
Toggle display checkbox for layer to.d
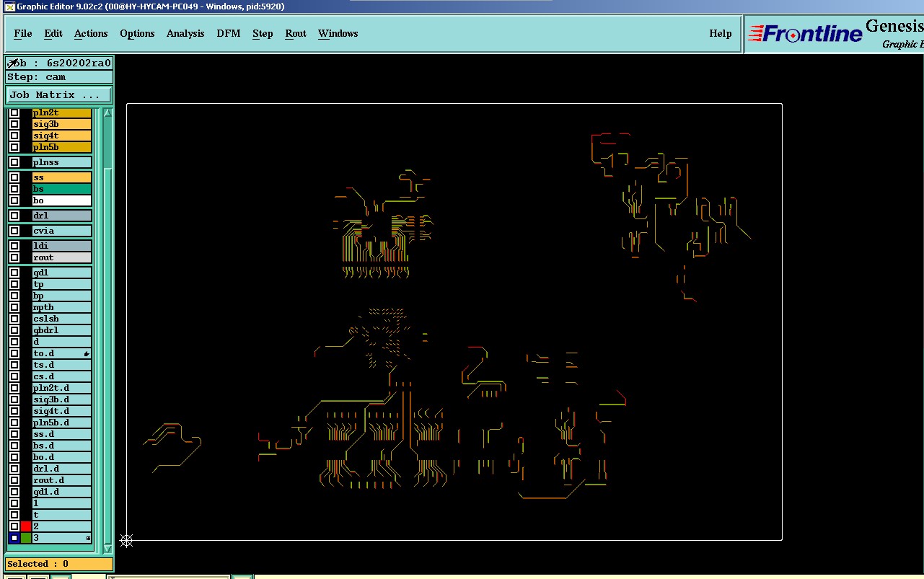(14, 353)
